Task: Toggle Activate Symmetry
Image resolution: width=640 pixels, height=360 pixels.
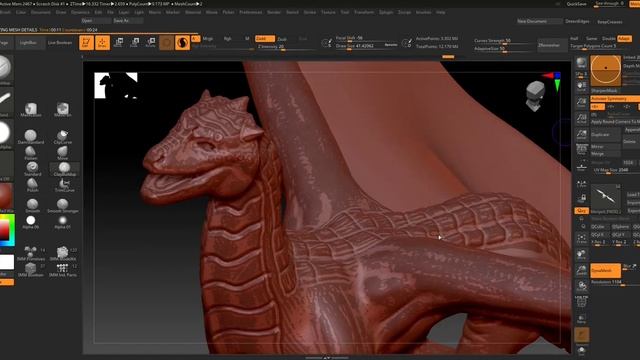Action: pyautogui.click(x=615, y=99)
